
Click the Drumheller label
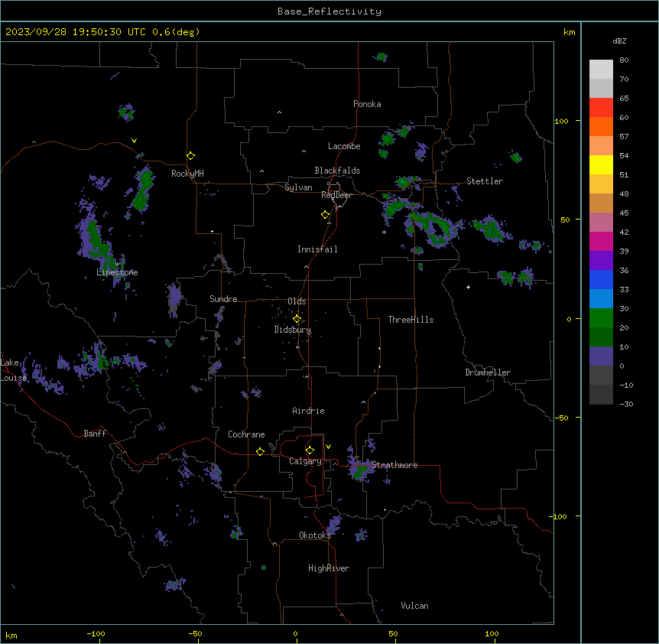[488, 372]
